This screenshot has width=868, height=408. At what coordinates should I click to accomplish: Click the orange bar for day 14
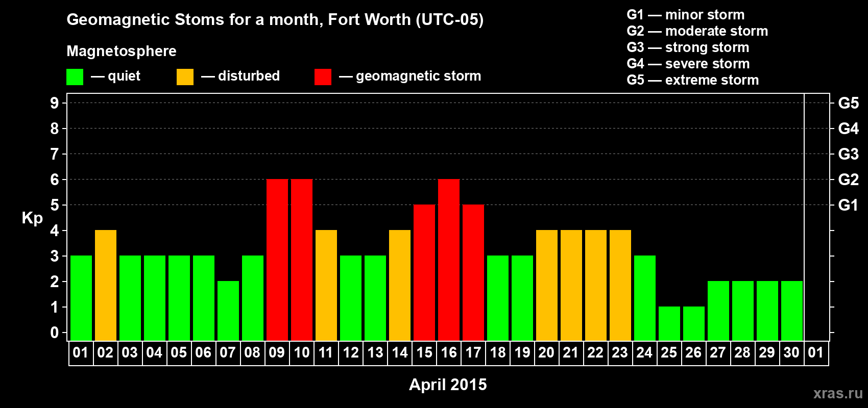(400, 285)
